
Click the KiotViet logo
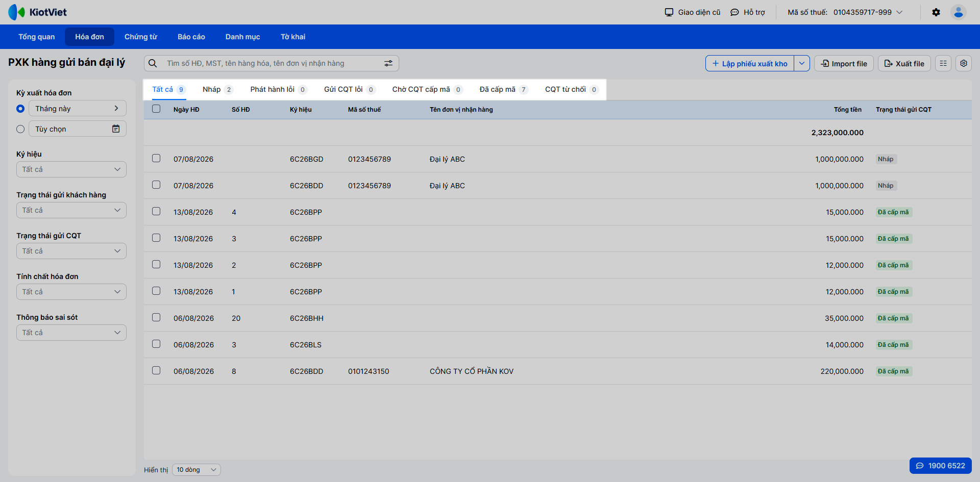(37, 12)
